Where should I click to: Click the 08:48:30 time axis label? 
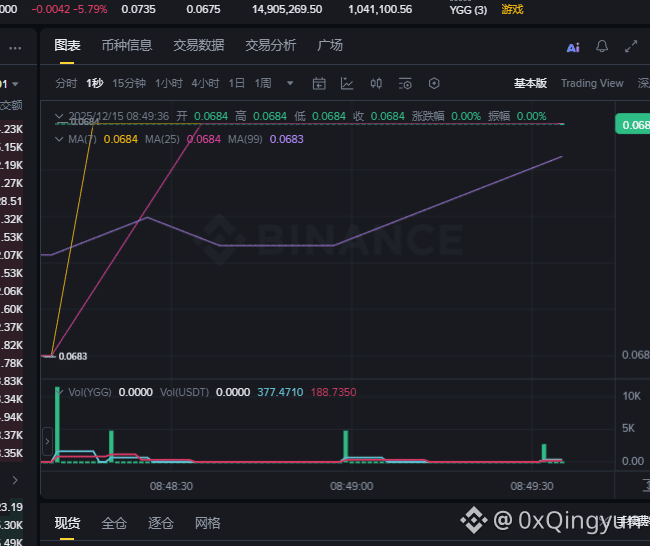coord(171,486)
